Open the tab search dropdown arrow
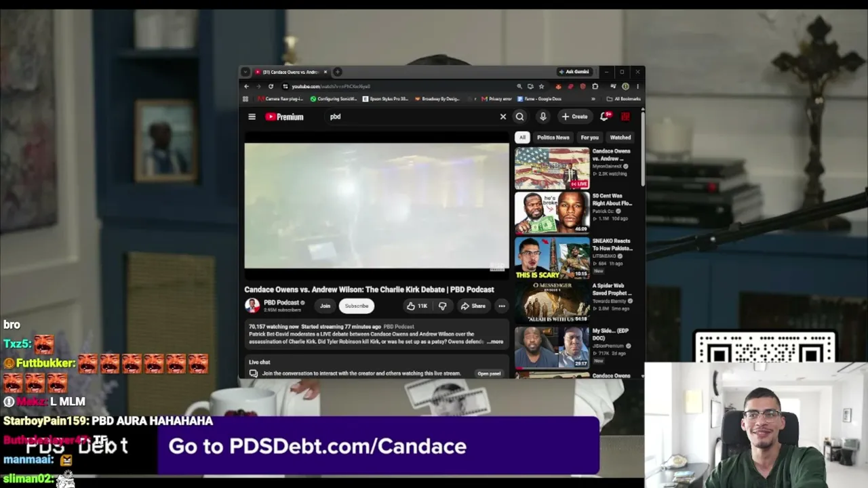868x488 pixels. click(x=245, y=72)
